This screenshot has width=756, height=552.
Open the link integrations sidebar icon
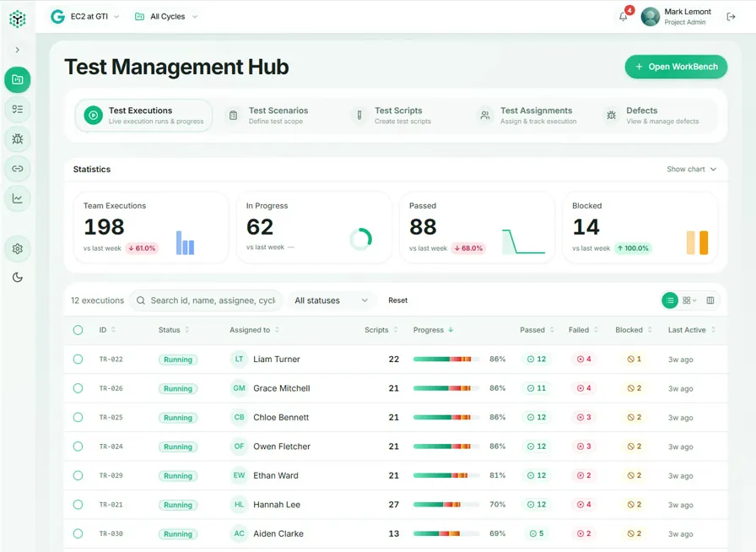coord(18,169)
